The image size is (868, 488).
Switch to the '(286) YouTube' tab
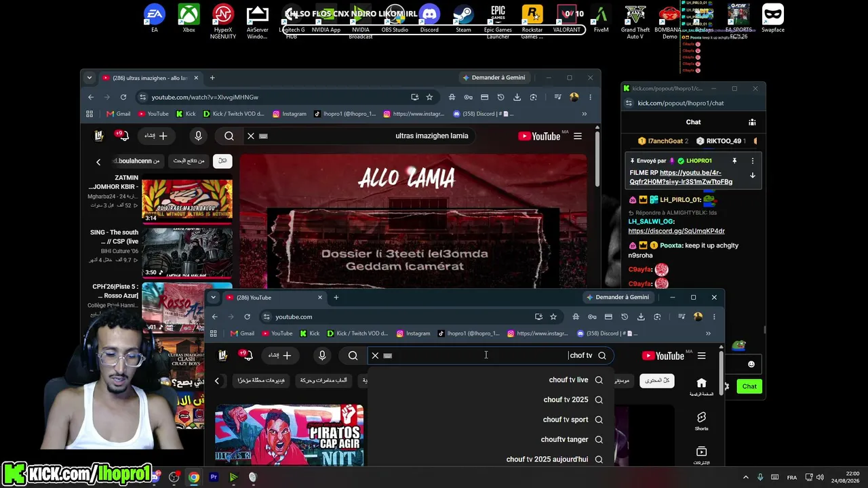click(275, 298)
